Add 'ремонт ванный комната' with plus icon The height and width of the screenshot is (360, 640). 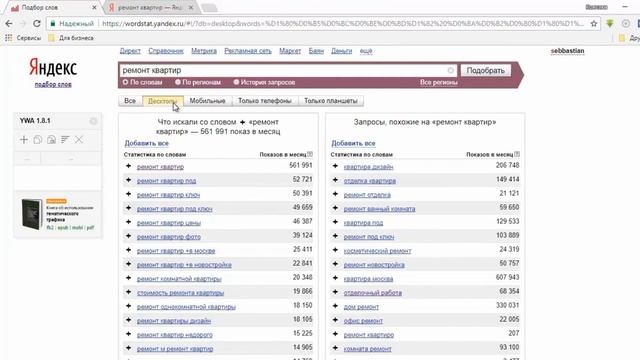coord(336,208)
